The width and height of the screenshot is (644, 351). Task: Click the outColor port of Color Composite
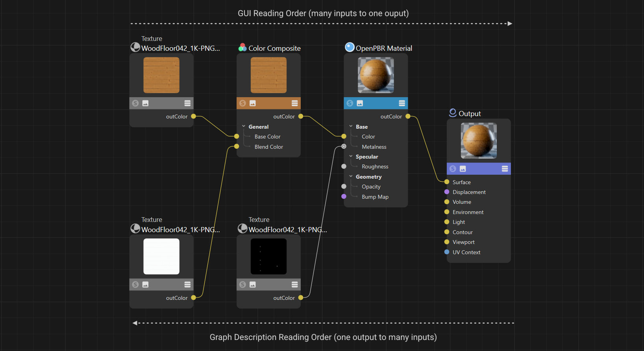point(301,116)
